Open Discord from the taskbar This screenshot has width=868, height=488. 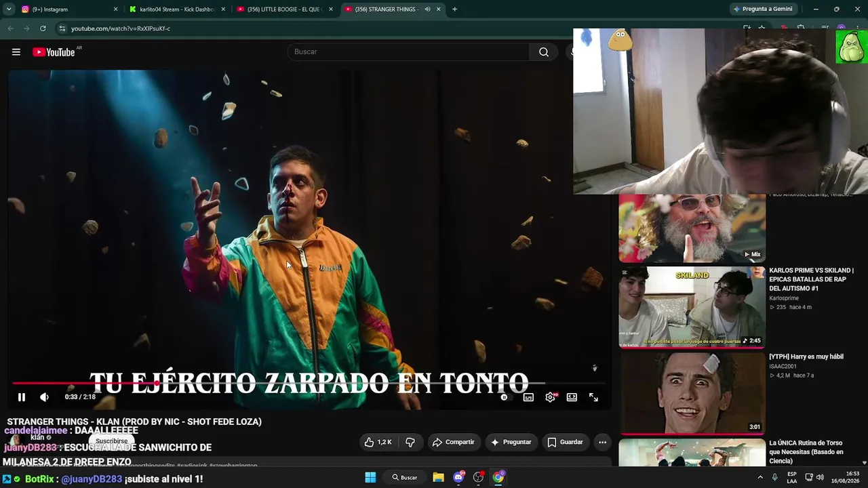[x=458, y=477]
